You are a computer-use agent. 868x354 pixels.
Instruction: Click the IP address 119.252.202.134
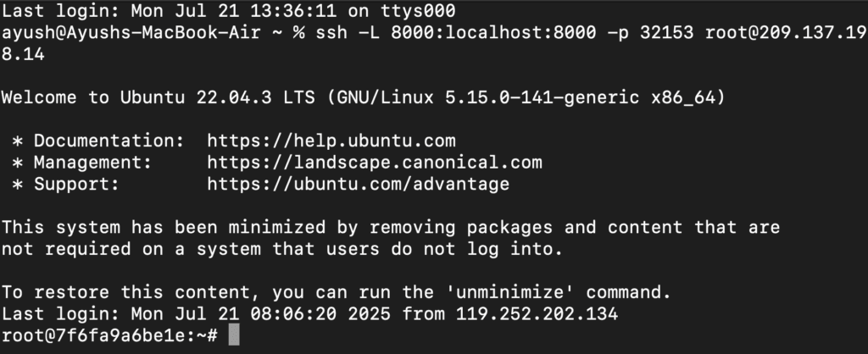click(x=537, y=314)
